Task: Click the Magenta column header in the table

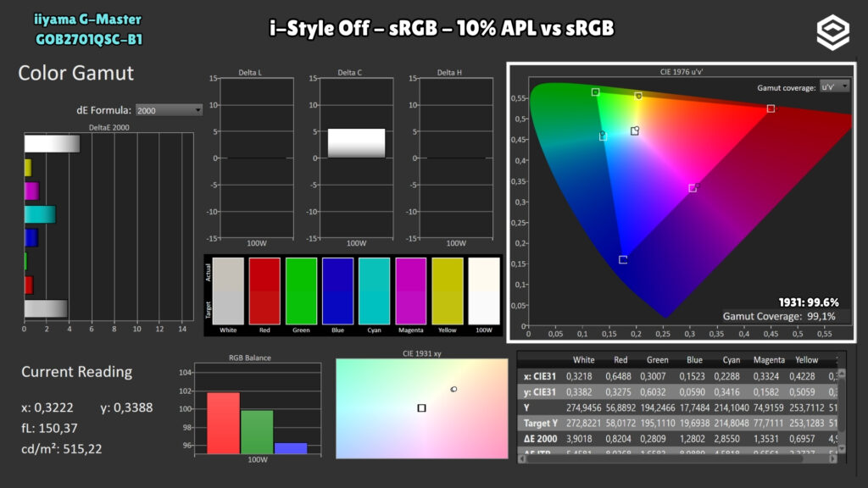Action: tap(769, 359)
